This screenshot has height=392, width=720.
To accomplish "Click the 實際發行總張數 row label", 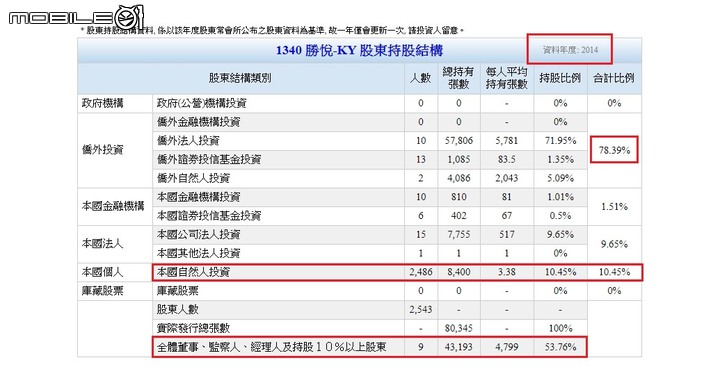I will [193, 328].
